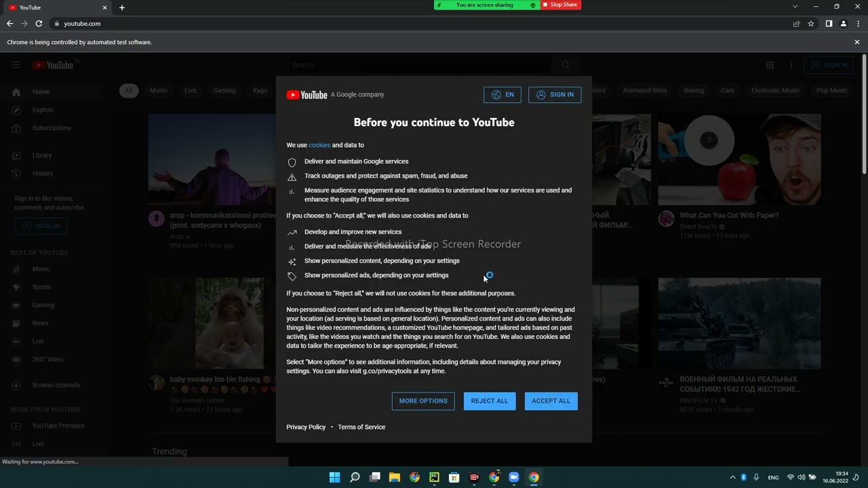
Task: Select the Animated films filter chip
Action: [x=645, y=90]
